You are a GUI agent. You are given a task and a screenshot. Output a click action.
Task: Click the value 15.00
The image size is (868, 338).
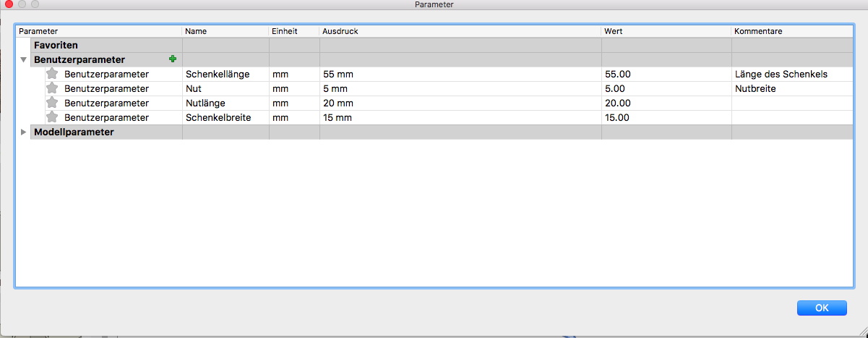666,117
